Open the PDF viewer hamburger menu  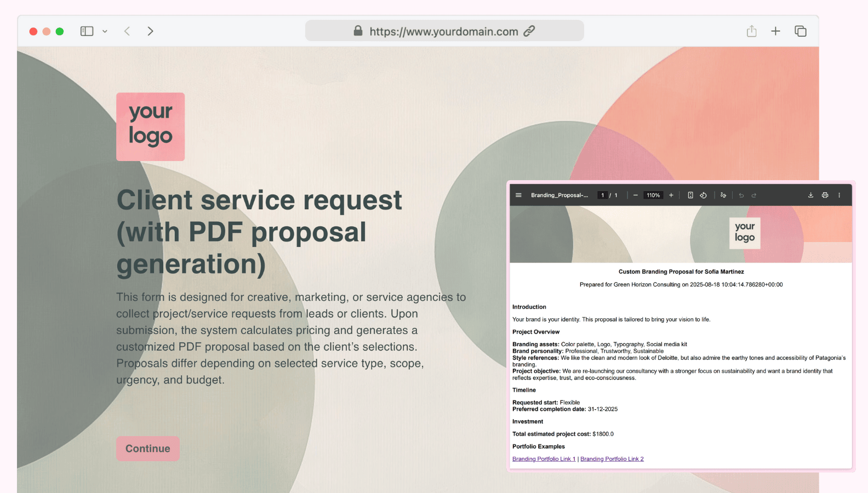(x=518, y=195)
